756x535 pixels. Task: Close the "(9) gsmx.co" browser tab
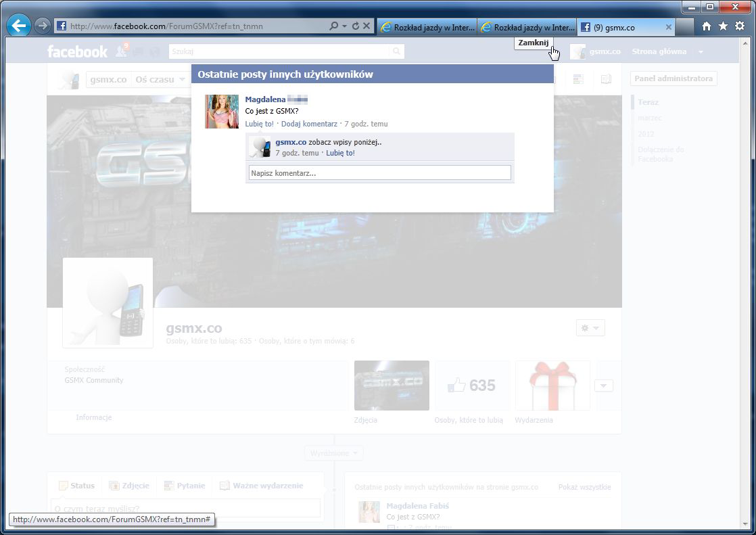(x=669, y=27)
